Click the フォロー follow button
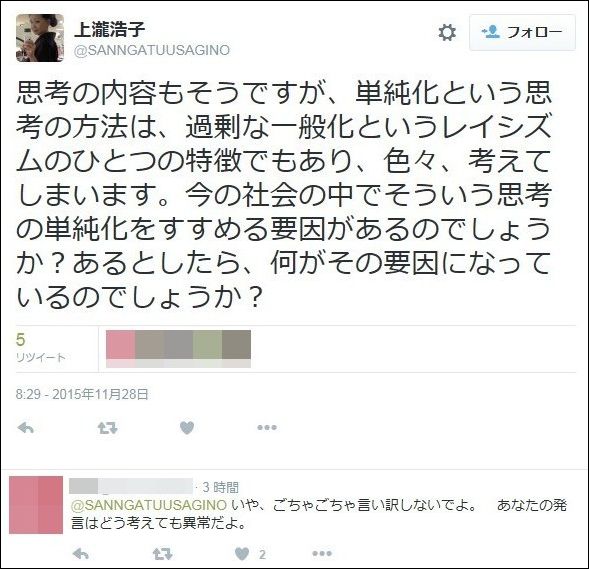The width and height of the screenshot is (589, 569). pyautogui.click(x=522, y=32)
